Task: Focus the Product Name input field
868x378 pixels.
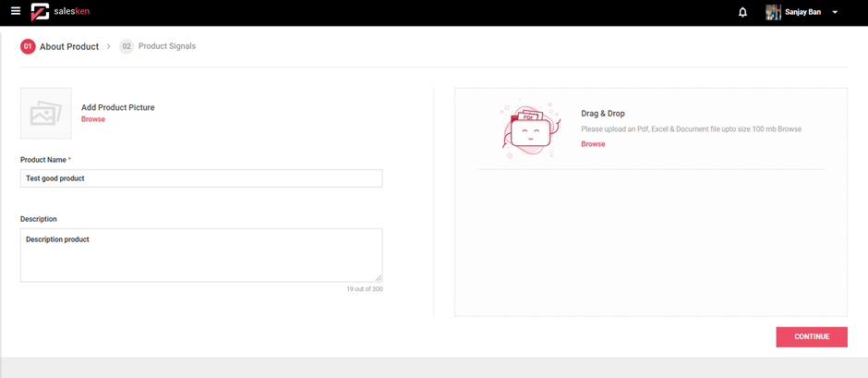Action: tap(201, 178)
